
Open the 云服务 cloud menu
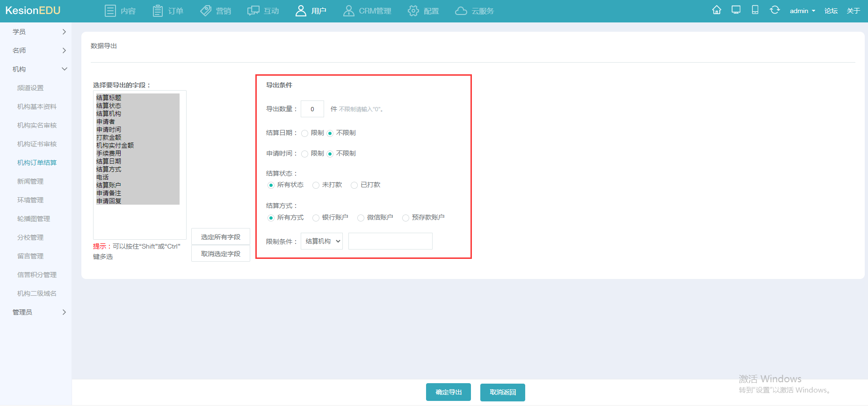[x=474, y=11]
